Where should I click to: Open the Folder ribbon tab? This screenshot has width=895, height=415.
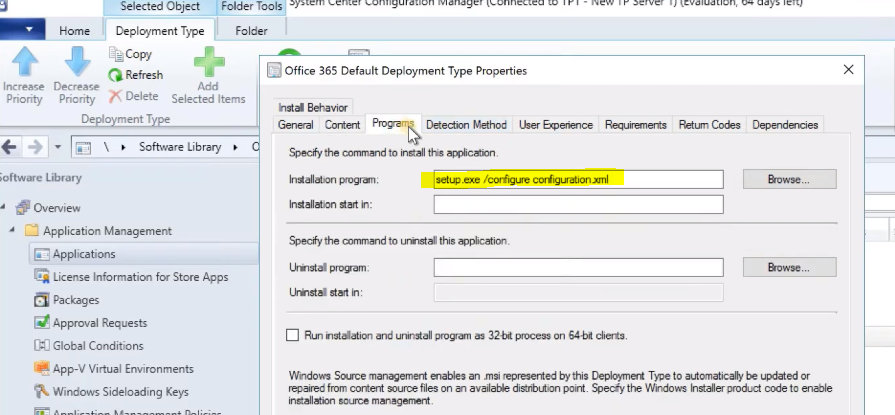251,31
